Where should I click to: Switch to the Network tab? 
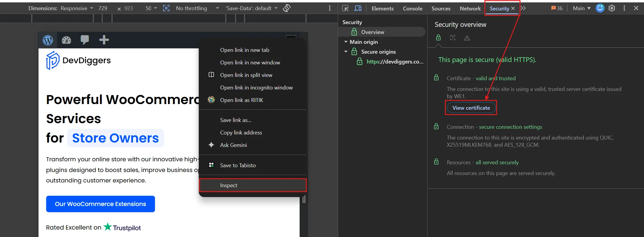tap(470, 9)
